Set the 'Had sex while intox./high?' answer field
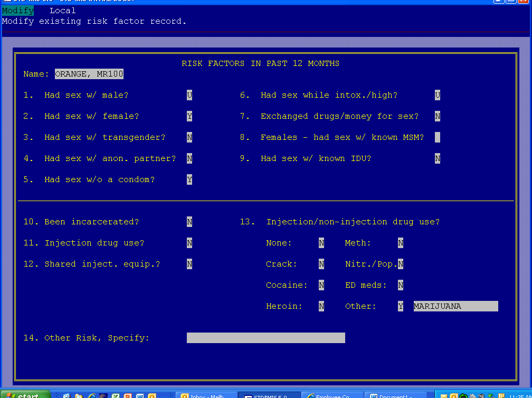This screenshot has width=532, height=398. [x=438, y=95]
